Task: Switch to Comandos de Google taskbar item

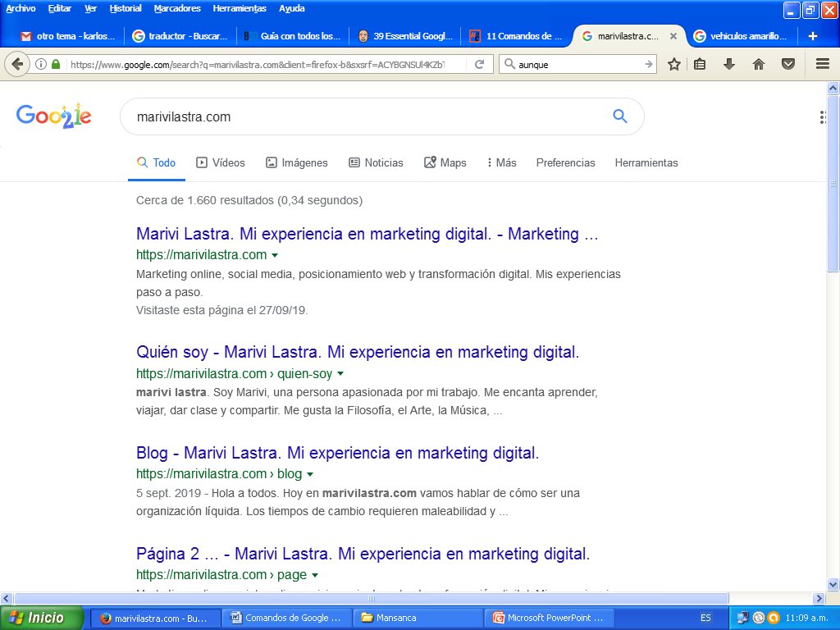Action: pyautogui.click(x=285, y=618)
